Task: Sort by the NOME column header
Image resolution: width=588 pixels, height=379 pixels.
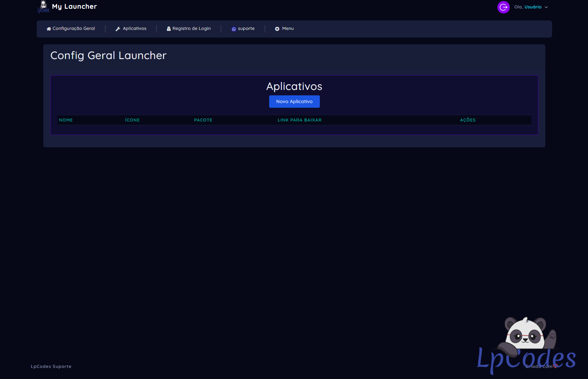Action: tap(66, 120)
